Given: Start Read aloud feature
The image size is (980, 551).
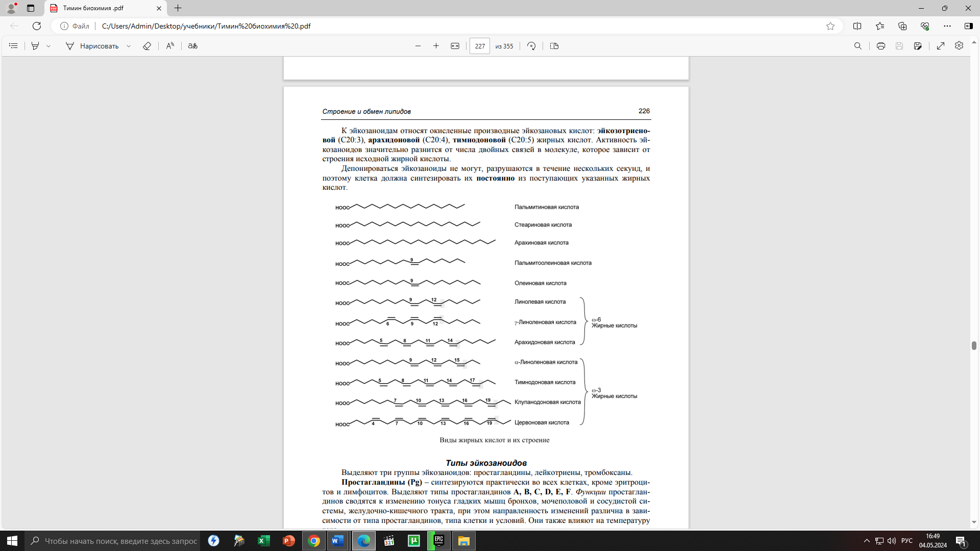Looking at the screenshot, I should [x=170, y=46].
